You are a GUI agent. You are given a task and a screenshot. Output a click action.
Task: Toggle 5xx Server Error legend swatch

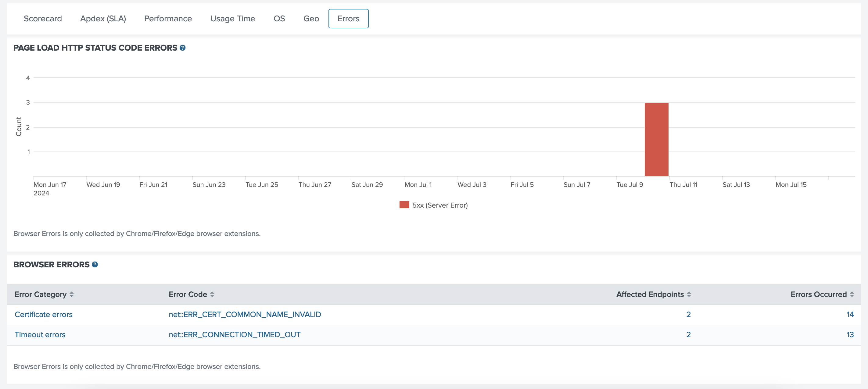click(x=404, y=205)
